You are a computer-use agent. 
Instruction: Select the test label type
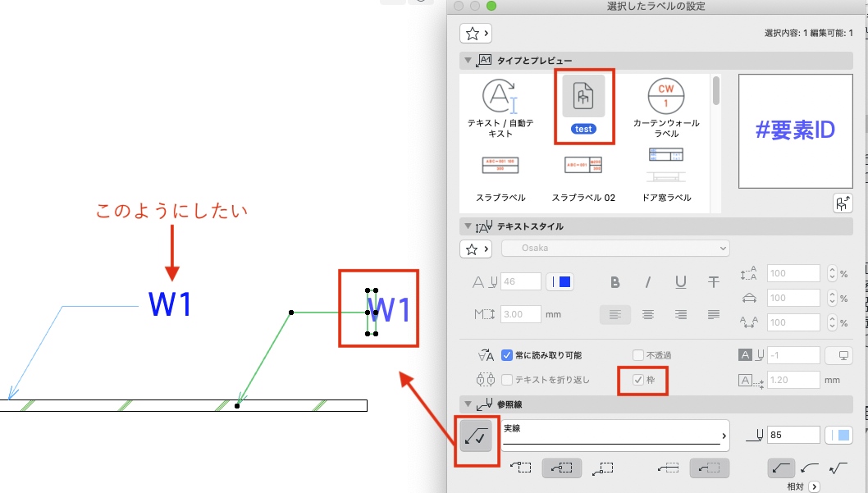point(583,105)
